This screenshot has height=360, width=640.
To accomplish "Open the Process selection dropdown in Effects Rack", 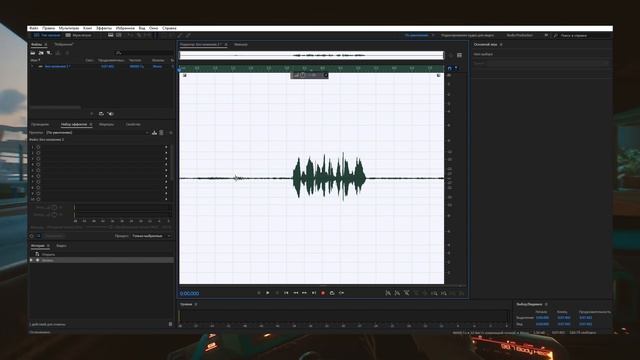I will click(x=151, y=236).
